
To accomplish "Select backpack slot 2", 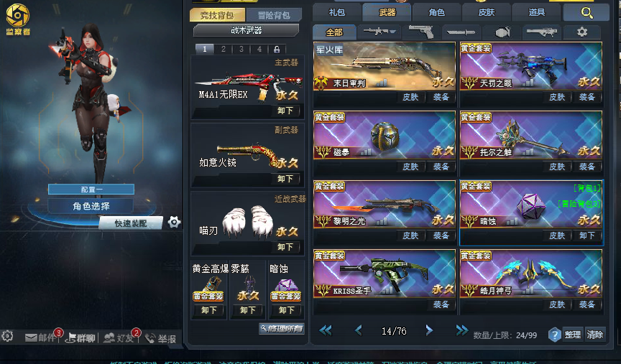I will click(x=224, y=49).
